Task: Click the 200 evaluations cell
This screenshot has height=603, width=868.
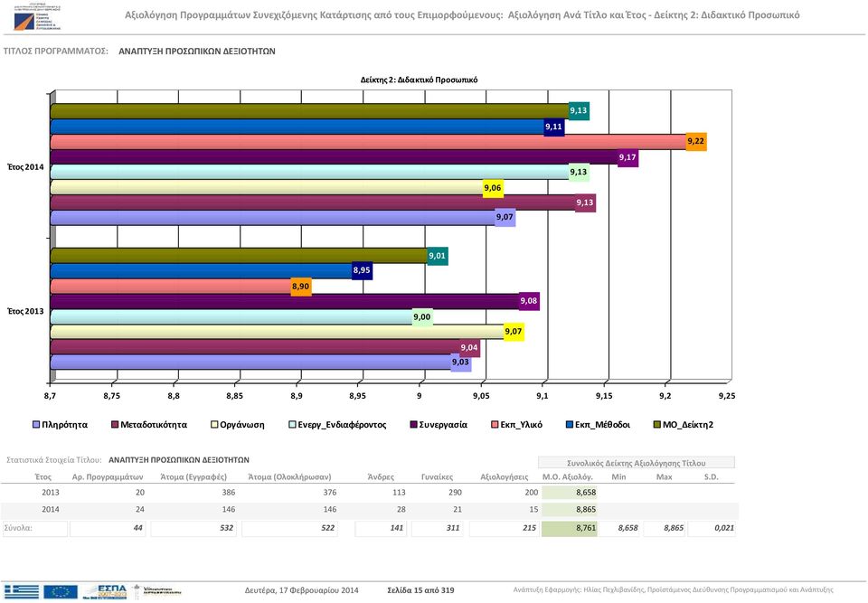Action: (532, 493)
